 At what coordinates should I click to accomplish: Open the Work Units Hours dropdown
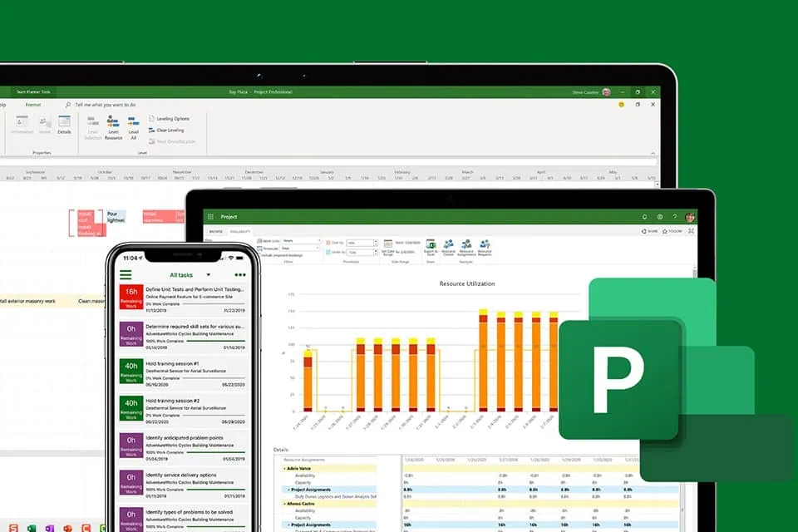point(319,241)
